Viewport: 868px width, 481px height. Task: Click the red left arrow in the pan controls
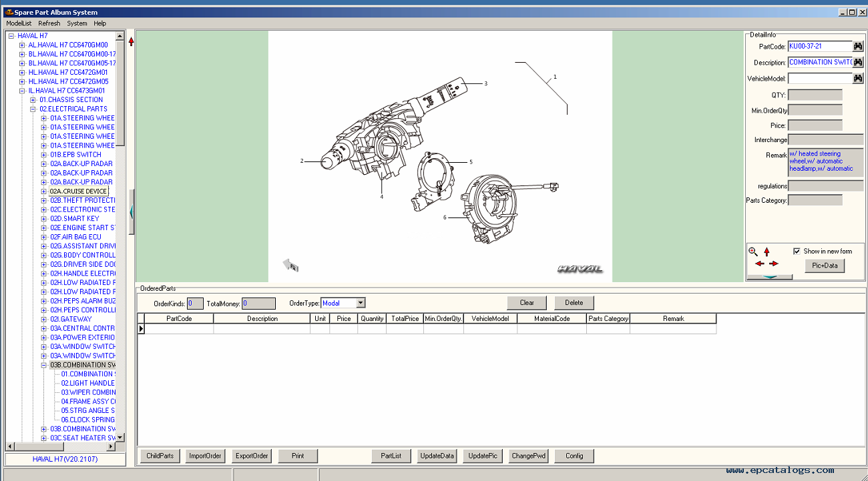click(x=759, y=264)
